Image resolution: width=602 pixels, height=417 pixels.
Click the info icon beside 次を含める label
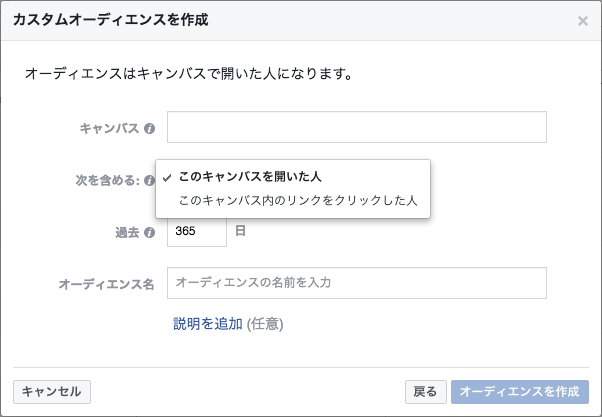point(149,180)
